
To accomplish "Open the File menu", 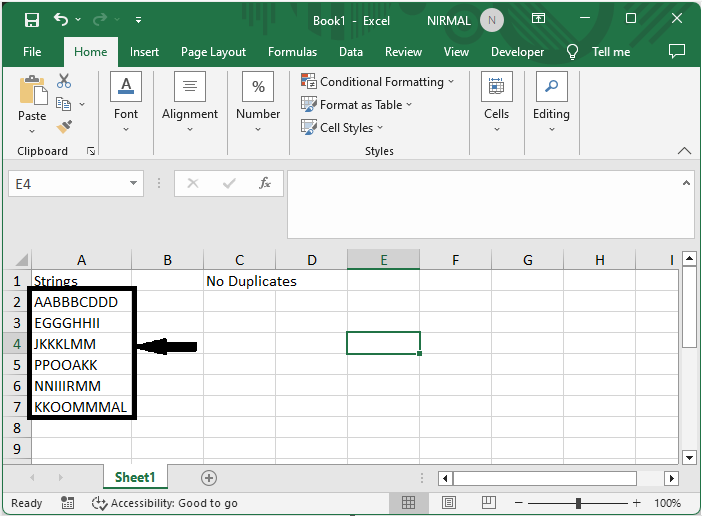I will click(32, 52).
